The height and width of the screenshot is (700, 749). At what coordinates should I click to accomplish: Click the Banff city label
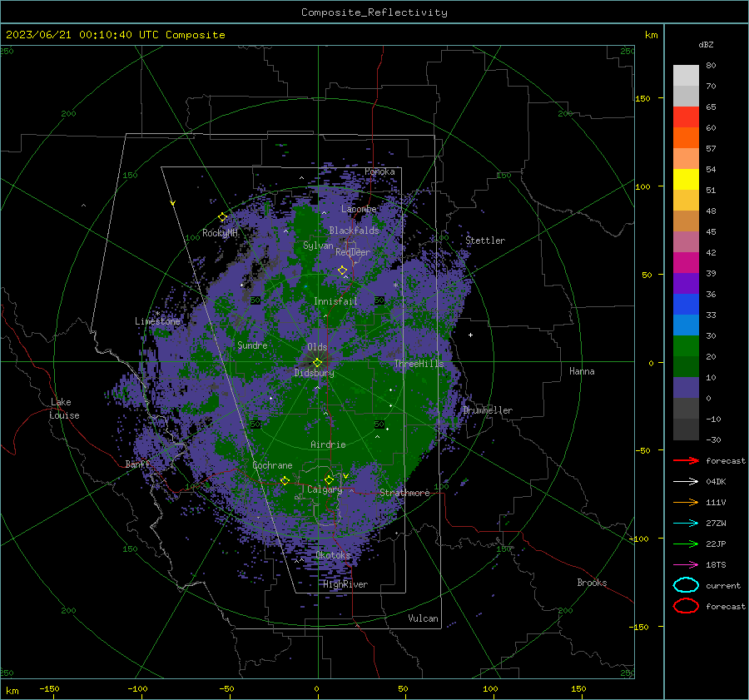(137, 464)
